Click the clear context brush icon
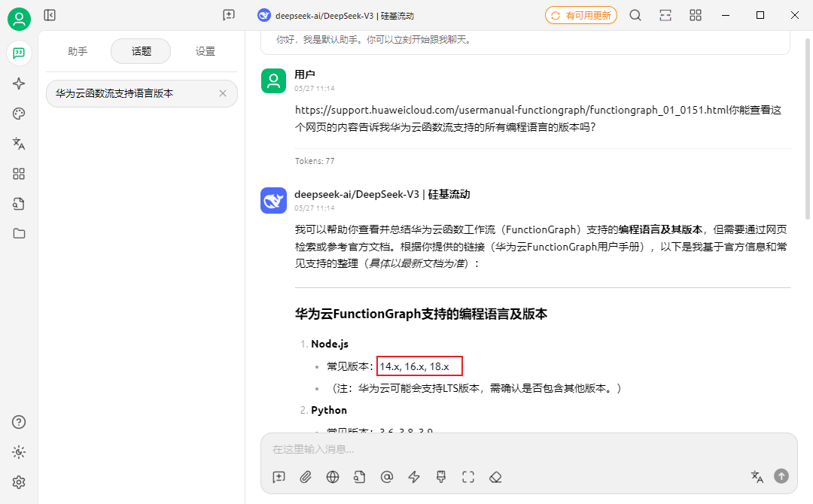The width and height of the screenshot is (813, 504). (x=441, y=477)
